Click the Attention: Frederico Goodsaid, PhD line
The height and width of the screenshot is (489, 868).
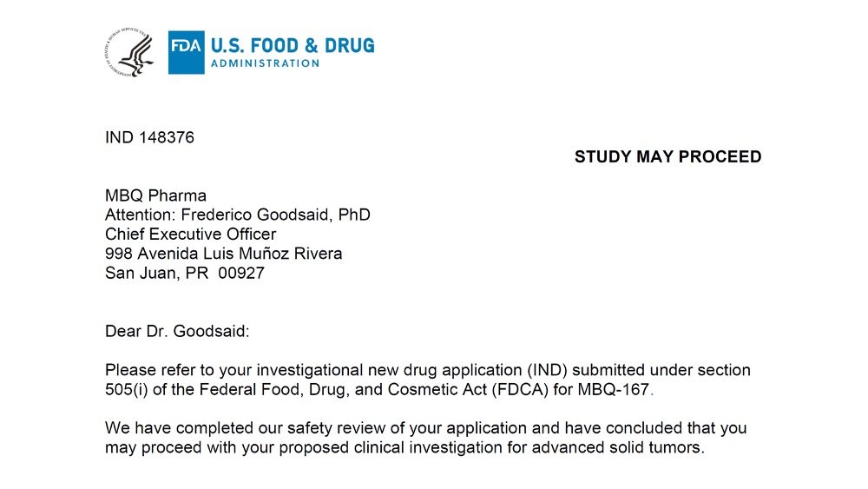pos(238,215)
